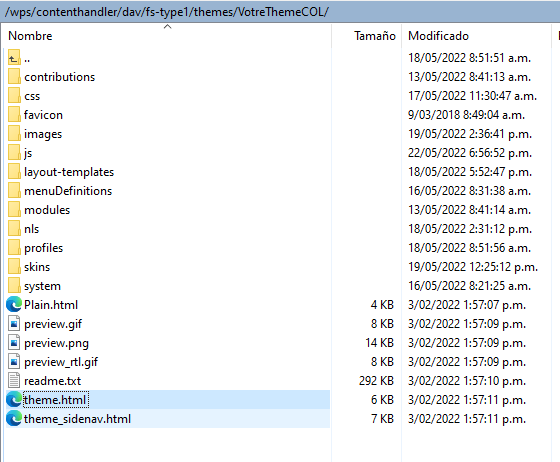Click the image icon next to preview_rtl.gif

coord(14,362)
